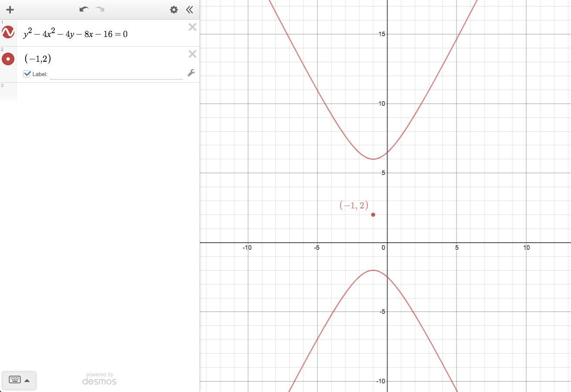Click the (−1, 2) point label on graph
The height and width of the screenshot is (392, 571).
[x=354, y=205]
